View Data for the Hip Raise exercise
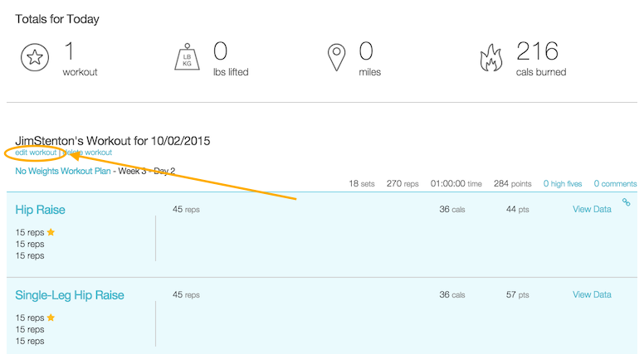Viewport: 644px width, 354px height. (592, 210)
